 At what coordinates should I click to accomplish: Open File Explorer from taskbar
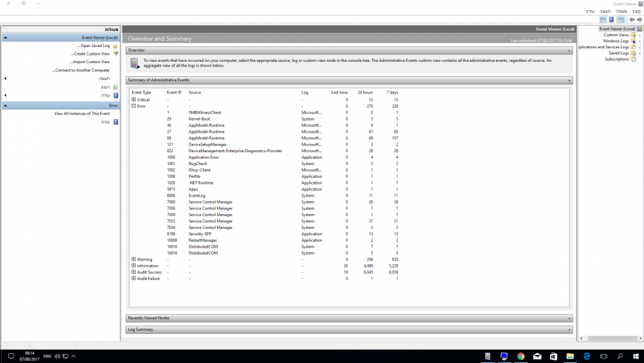570,357
